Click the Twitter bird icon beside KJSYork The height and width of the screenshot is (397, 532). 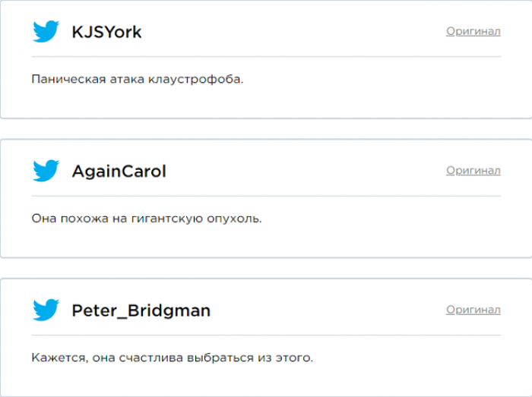click(x=46, y=31)
